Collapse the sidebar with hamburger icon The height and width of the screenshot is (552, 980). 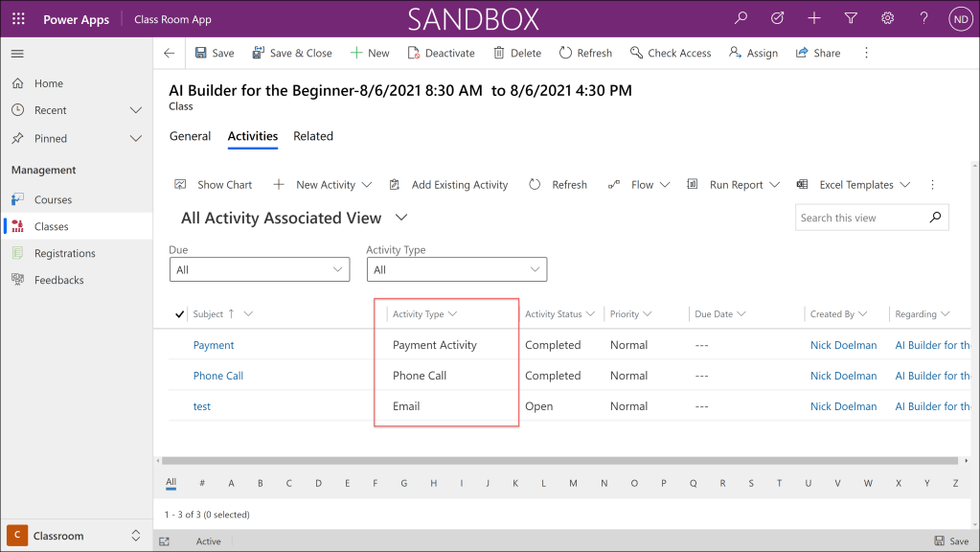click(x=17, y=54)
